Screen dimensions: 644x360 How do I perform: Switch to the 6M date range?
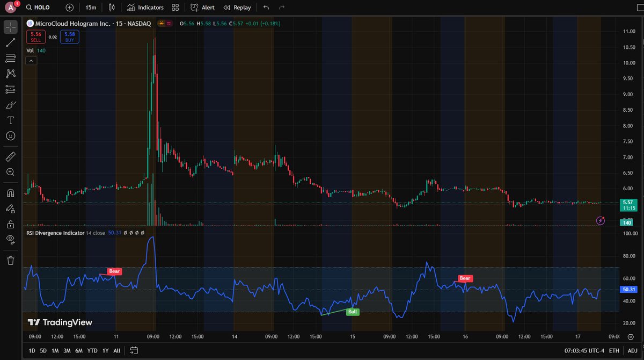[79, 350]
